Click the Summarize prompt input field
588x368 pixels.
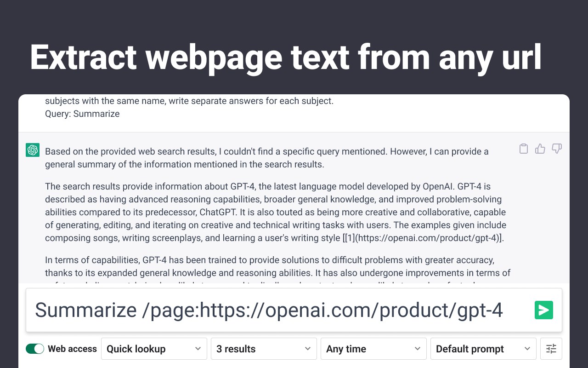pos(276,310)
